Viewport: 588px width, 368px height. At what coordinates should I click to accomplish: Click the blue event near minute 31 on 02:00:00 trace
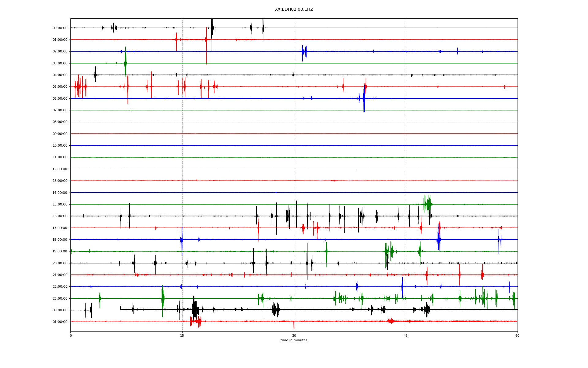click(x=303, y=52)
